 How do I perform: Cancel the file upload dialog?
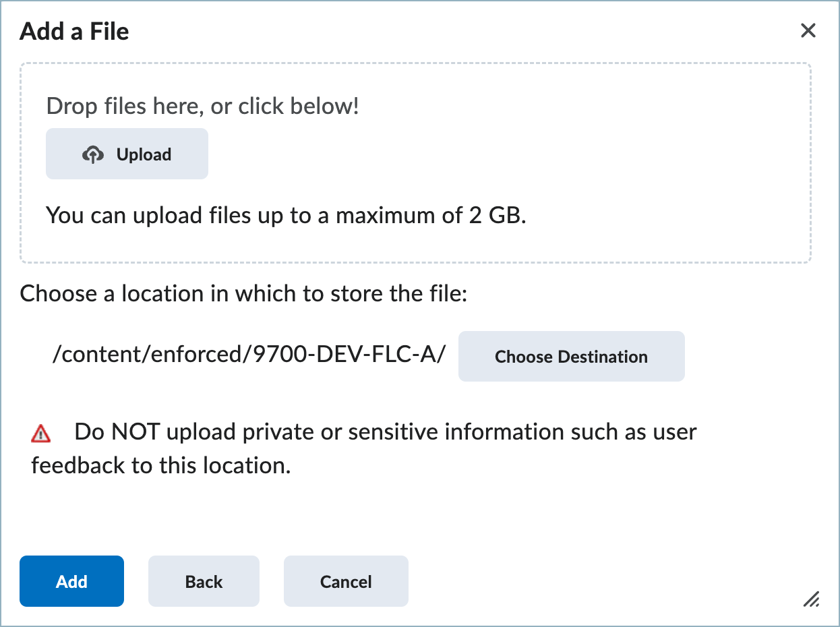coord(346,580)
